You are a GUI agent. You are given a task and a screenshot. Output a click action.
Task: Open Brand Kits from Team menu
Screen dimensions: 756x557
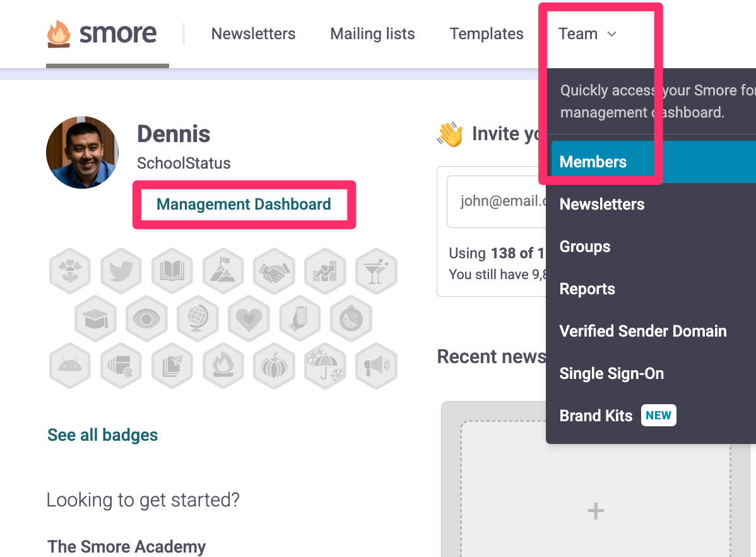pos(596,416)
